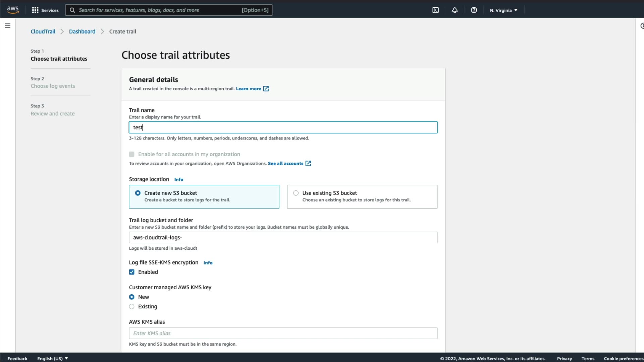Click the Info link next to Storage location
The width and height of the screenshot is (644, 362).
178,180
